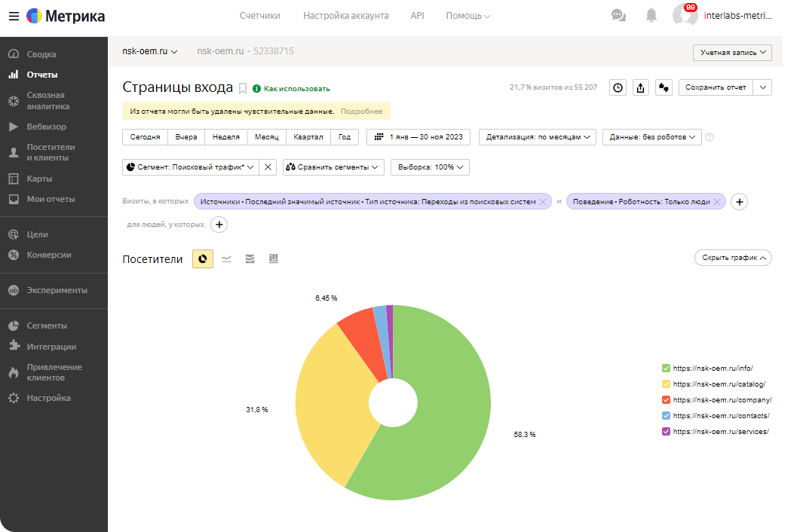Viewport: 800px width, 532px height.
Task: Click the Конверсии sidebar icon
Action: (x=14, y=255)
